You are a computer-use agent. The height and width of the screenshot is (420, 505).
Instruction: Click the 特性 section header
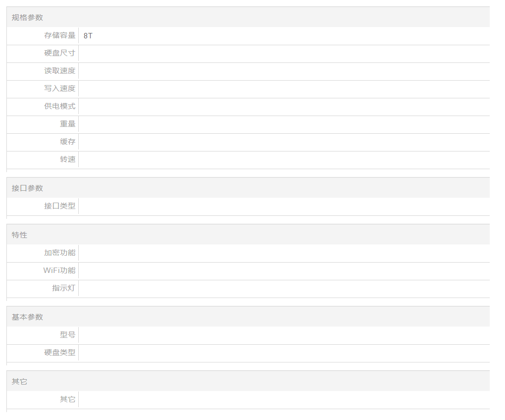pyautogui.click(x=20, y=235)
